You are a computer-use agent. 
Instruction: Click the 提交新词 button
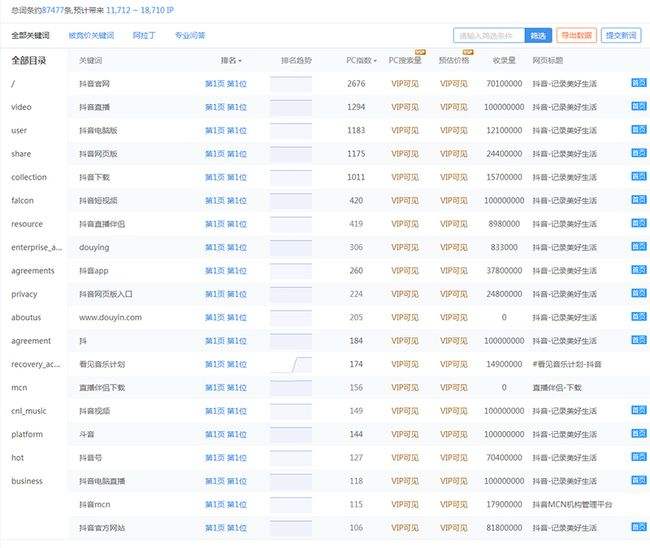[x=621, y=36]
